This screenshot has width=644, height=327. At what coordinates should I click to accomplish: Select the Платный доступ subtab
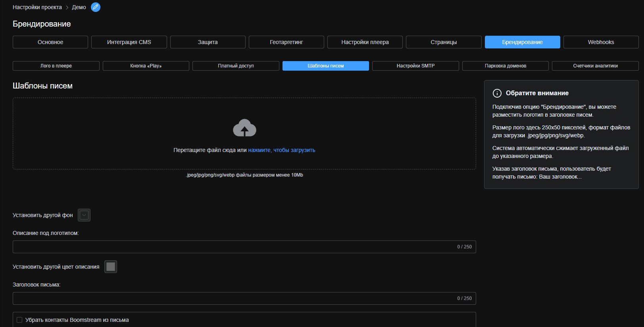click(x=236, y=66)
